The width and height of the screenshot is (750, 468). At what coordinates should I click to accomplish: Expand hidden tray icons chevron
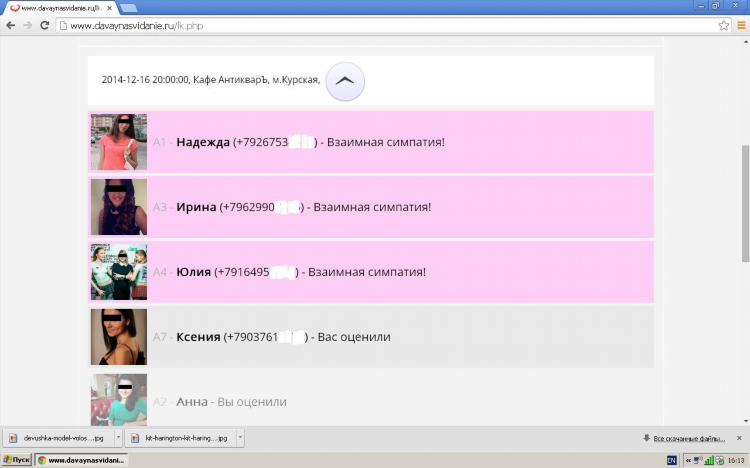(x=688, y=460)
